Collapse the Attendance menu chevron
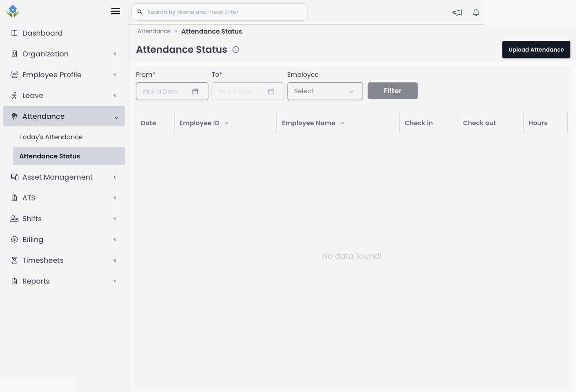This screenshot has width=576, height=392. pyautogui.click(x=116, y=118)
